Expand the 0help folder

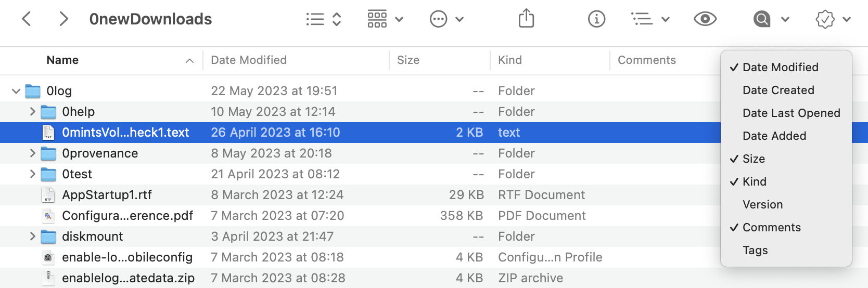coord(32,112)
